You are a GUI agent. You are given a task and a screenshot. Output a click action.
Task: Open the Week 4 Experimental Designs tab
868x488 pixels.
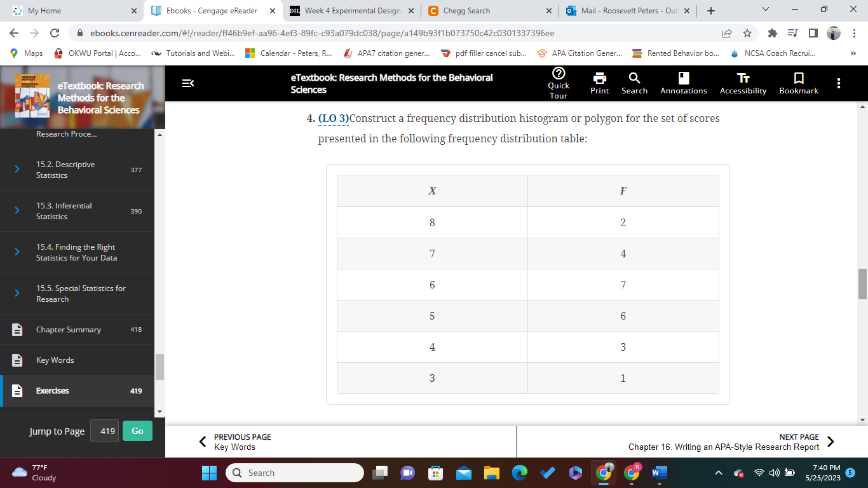(x=351, y=11)
